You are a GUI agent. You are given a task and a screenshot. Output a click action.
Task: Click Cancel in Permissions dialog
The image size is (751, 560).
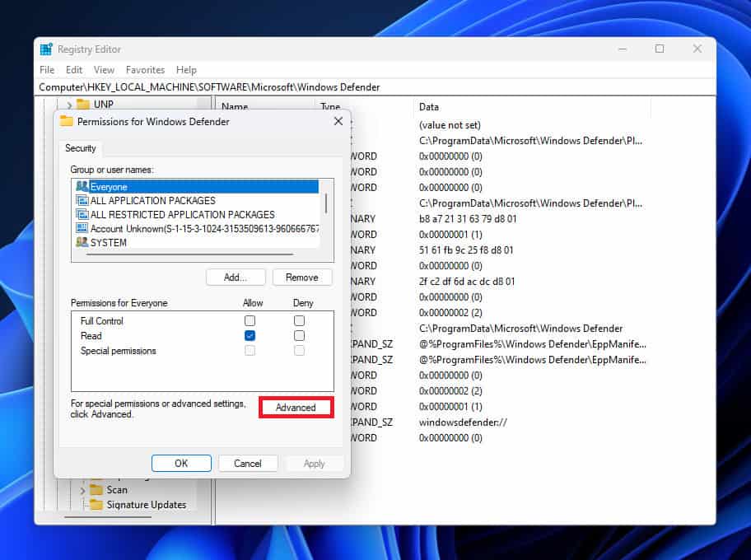248,463
